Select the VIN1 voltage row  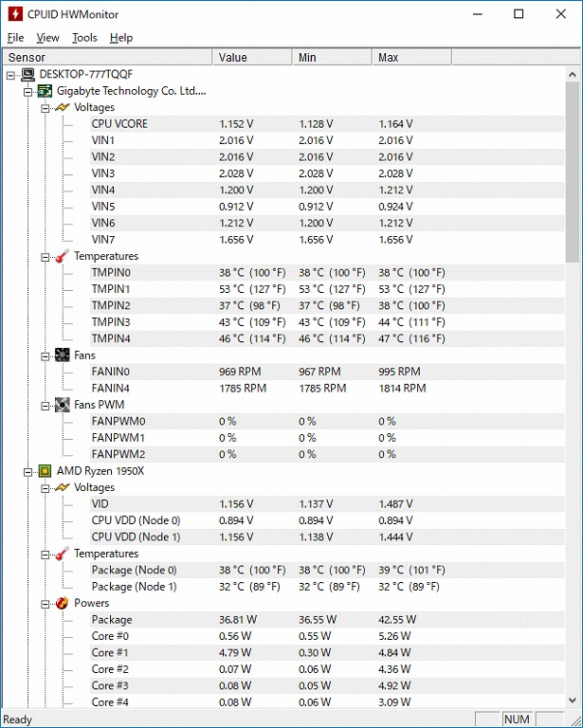pyautogui.click(x=327, y=140)
